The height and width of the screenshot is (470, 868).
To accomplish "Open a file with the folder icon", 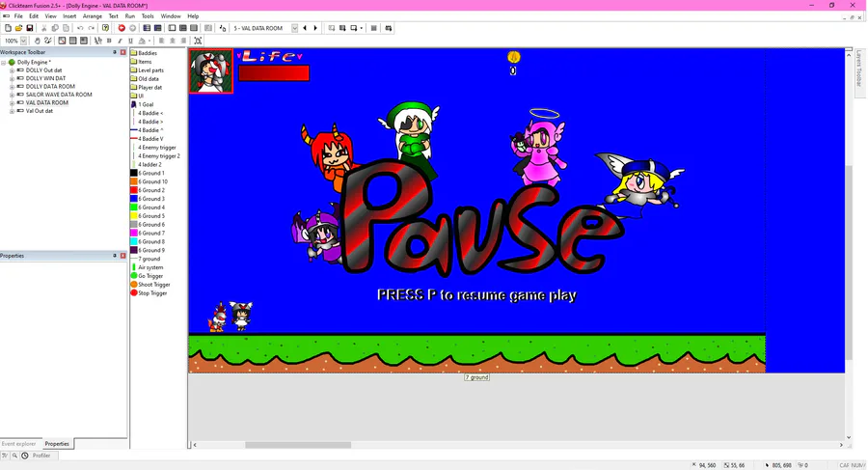I will click(x=19, y=28).
